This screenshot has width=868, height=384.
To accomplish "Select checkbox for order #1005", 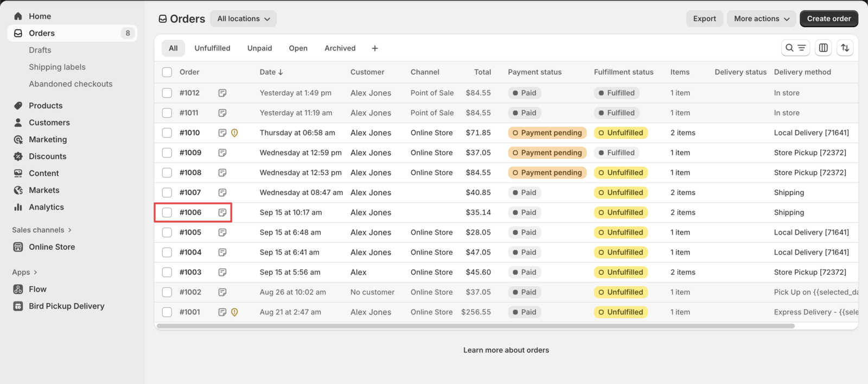I will pyautogui.click(x=167, y=232).
